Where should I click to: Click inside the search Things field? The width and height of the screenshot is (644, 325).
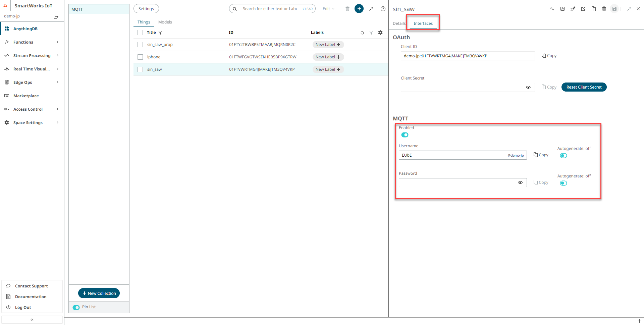(268, 8)
